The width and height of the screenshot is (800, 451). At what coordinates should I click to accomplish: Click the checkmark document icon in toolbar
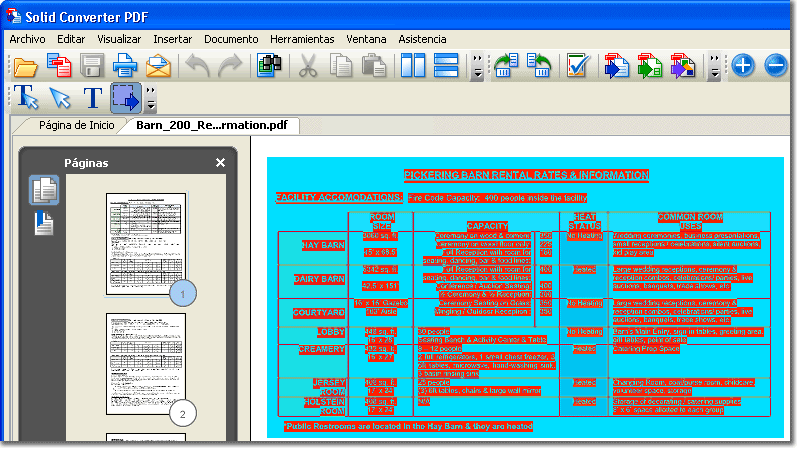pyautogui.click(x=577, y=67)
